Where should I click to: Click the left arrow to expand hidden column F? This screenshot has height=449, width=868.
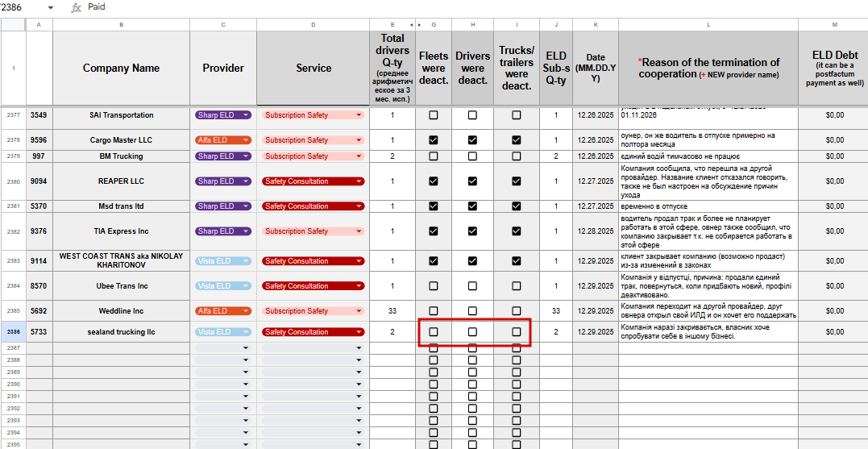(x=411, y=25)
